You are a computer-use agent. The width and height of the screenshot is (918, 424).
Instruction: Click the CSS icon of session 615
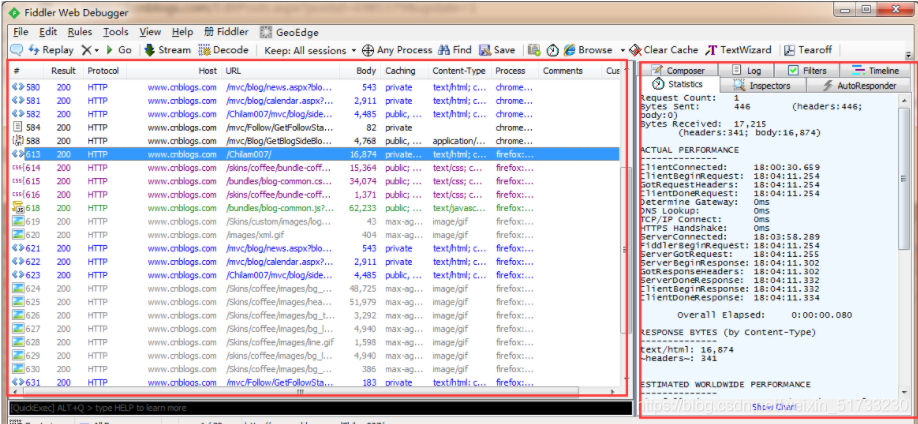[x=18, y=182]
